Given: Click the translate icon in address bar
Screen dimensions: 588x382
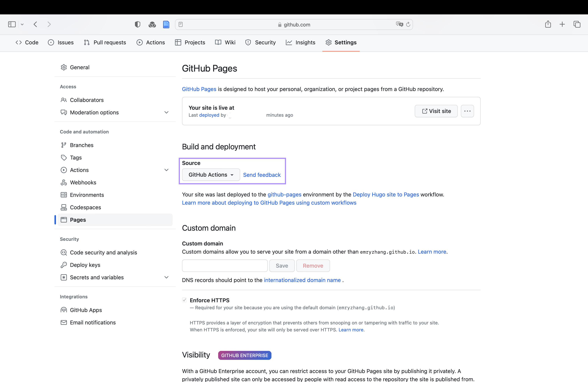Looking at the screenshot, I should point(399,24).
